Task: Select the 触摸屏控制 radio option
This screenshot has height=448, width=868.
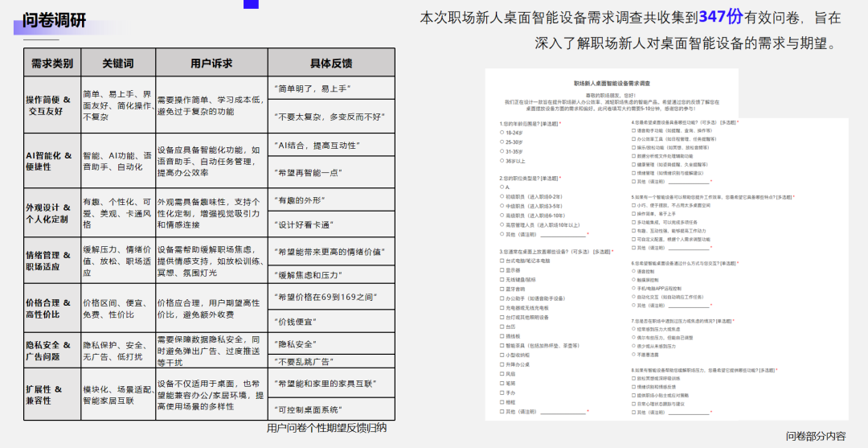Action: click(633, 280)
